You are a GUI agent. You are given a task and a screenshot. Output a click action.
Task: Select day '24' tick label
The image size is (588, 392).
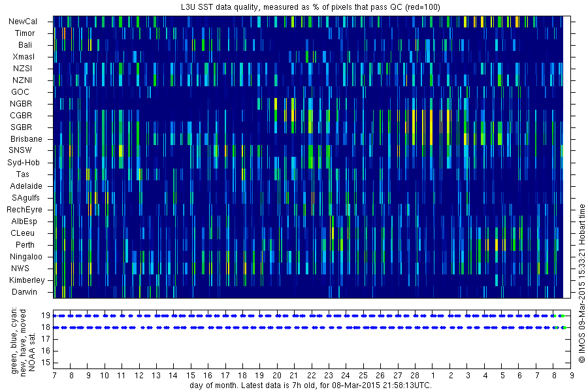[346, 376]
